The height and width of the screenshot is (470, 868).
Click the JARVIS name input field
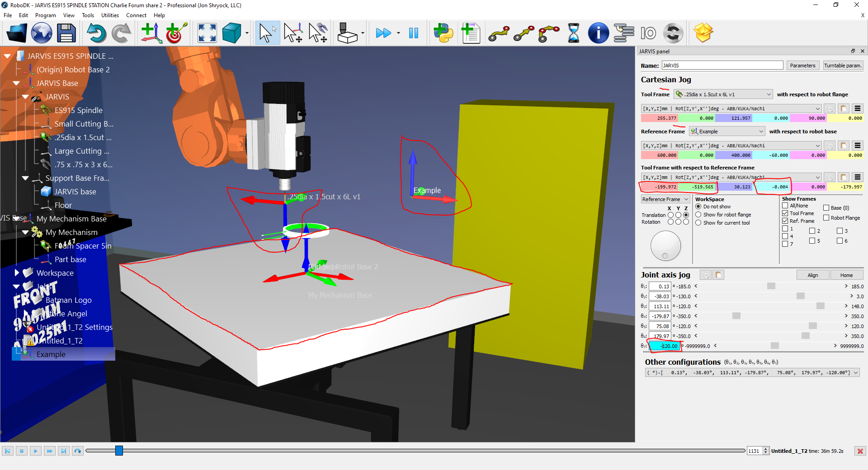(x=722, y=66)
